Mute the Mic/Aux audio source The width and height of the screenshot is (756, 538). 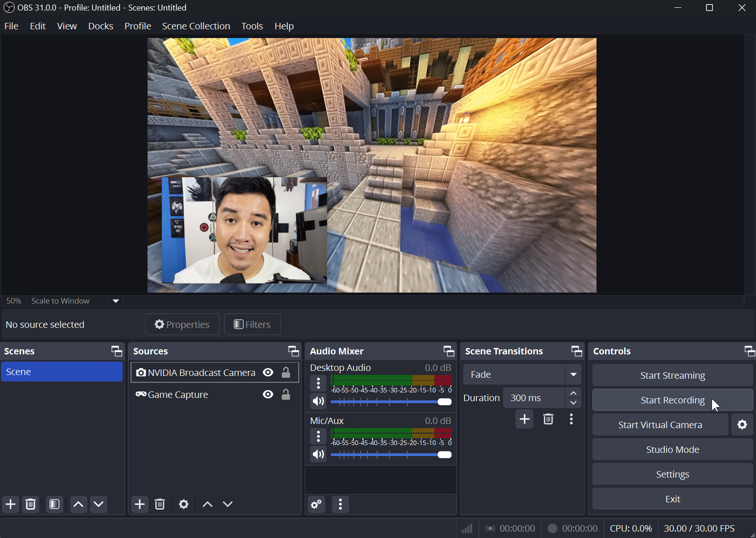click(318, 454)
